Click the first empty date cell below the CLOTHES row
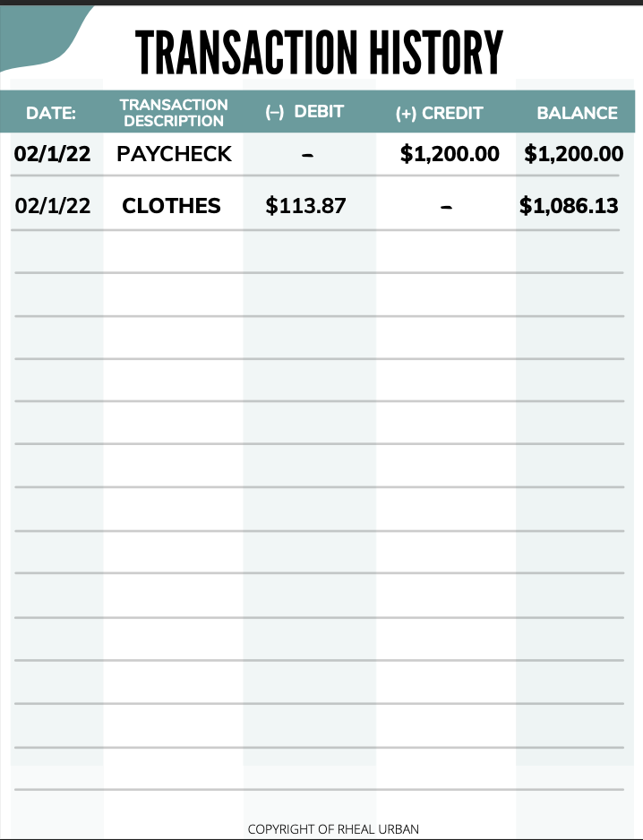The height and width of the screenshot is (840, 643). (x=56, y=253)
